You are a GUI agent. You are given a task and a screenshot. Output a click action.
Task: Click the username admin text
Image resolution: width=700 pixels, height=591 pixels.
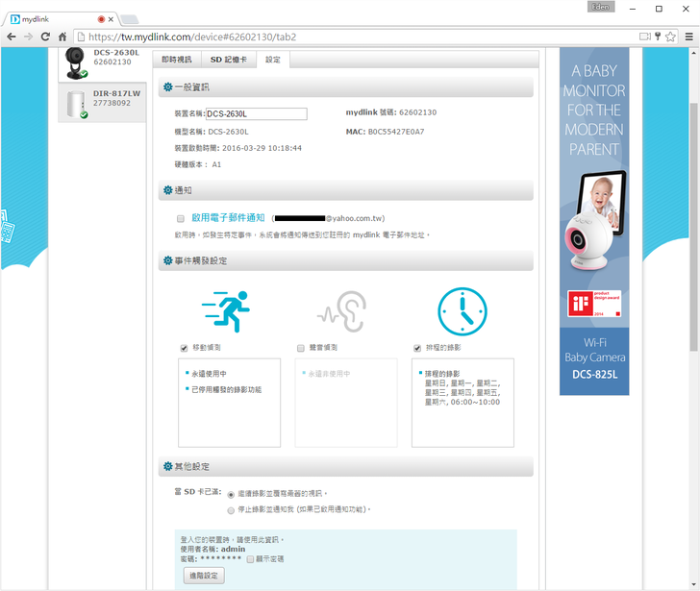(233, 549)
